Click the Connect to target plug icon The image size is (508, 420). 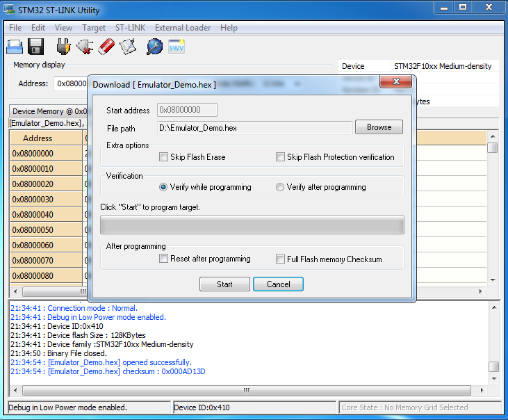click(x=63, y=47)
